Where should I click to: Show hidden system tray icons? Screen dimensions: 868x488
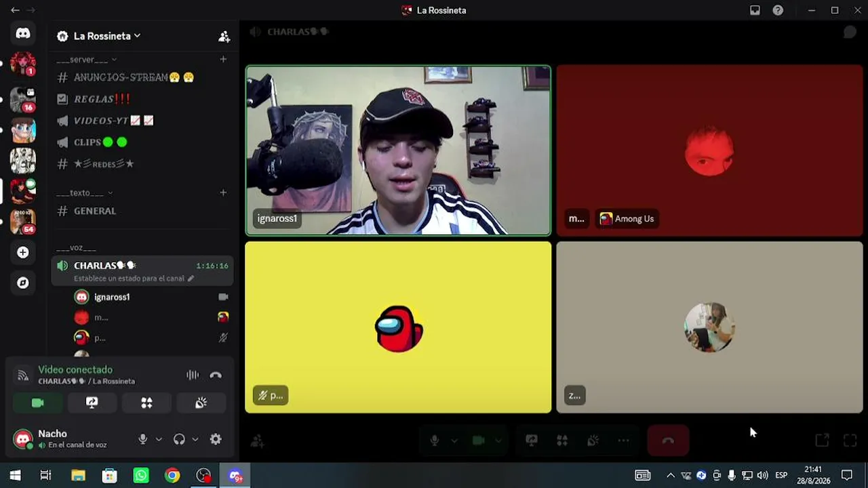[x=671, y=475]
